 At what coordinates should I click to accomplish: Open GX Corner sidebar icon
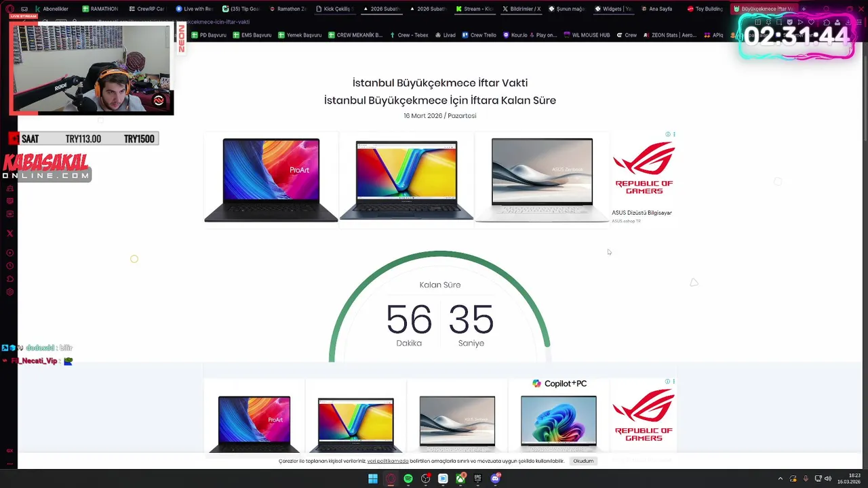pyautogui.click(x=9, y=451)
